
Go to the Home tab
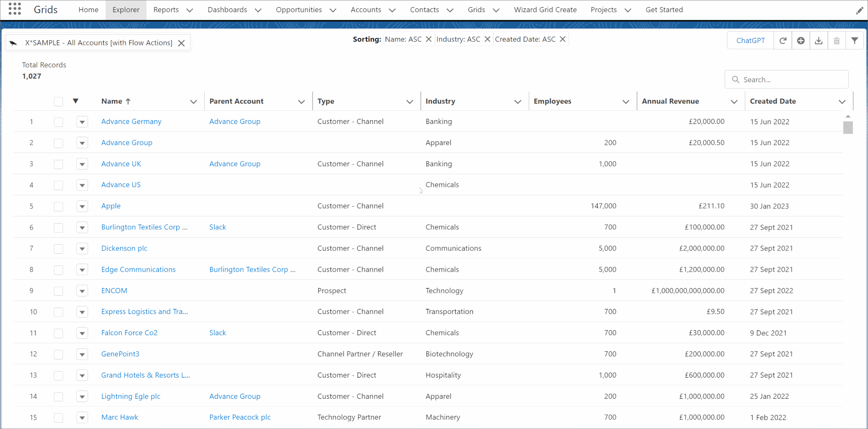(89, 10)
